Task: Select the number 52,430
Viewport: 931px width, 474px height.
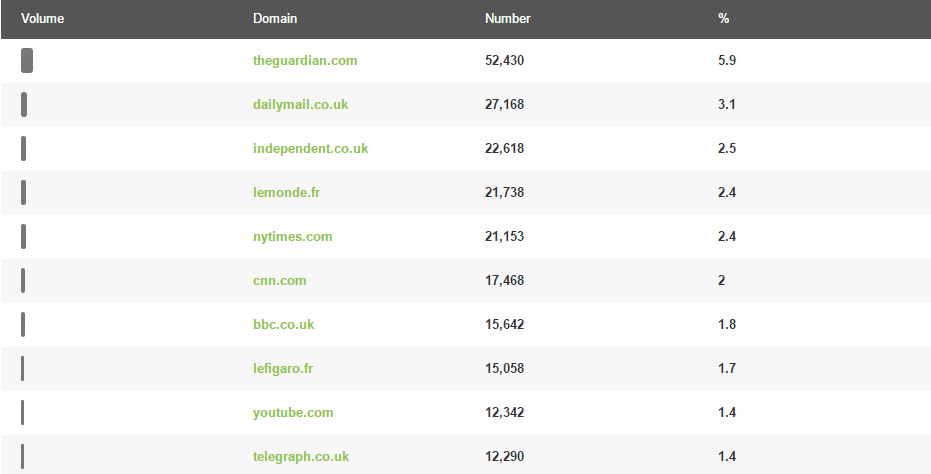Action: [505, 61]
